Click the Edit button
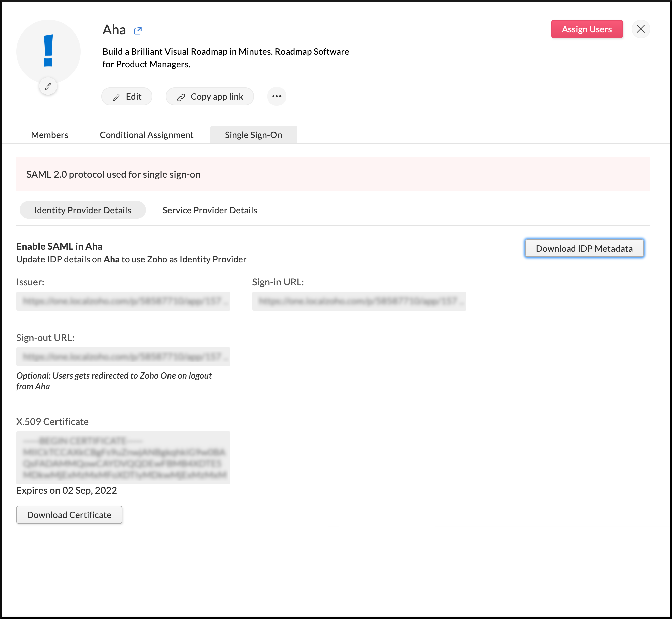 tap(127, 97)
